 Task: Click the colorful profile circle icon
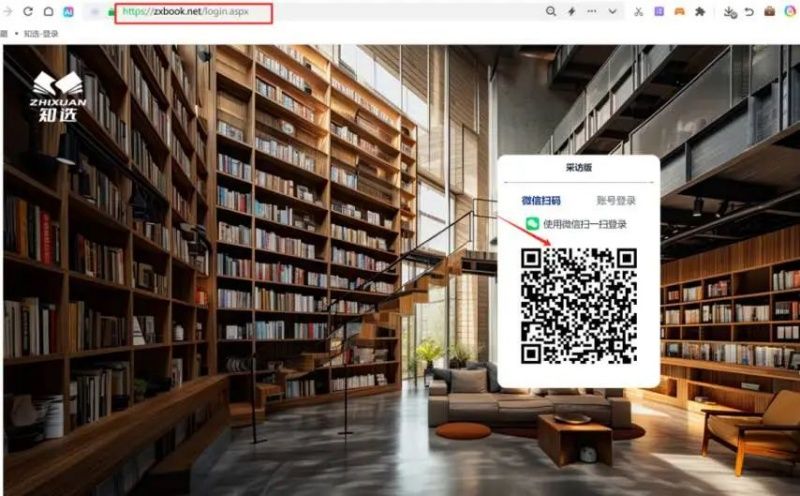pyautogui.click(x=790, y=11)
